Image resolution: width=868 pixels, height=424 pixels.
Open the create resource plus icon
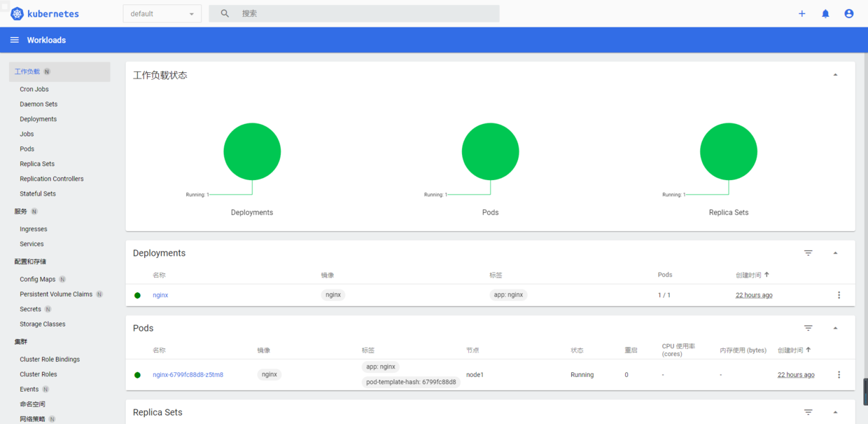click(801, 13)
